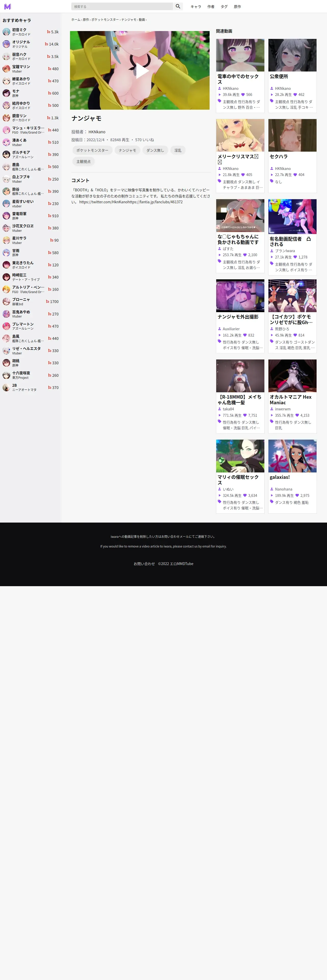327x980 pixels.
Task: Click the flag count 14.0k beside オリジナル
Action: 52,44
